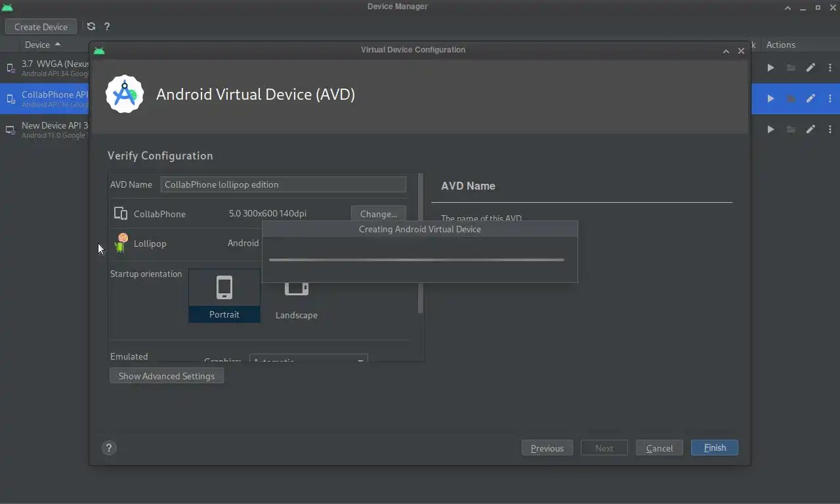
Task: Click inside the AVD Name text field
Action: 283,184
